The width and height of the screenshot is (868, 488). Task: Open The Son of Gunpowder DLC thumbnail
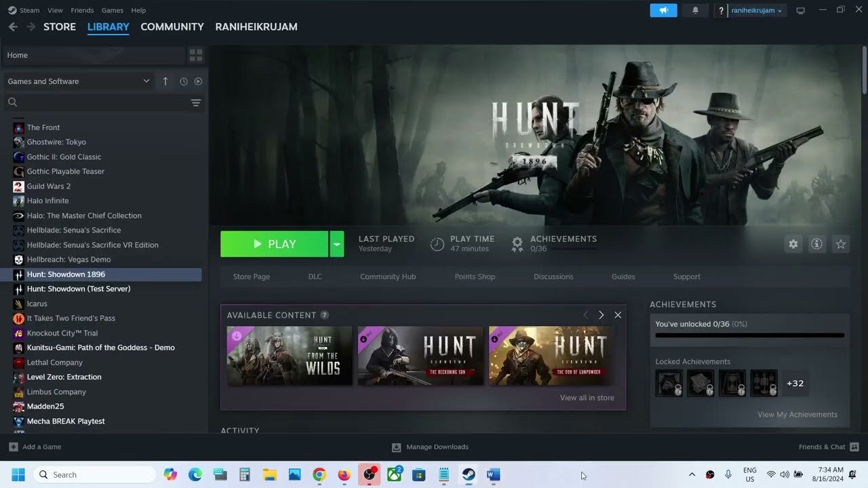551,356
